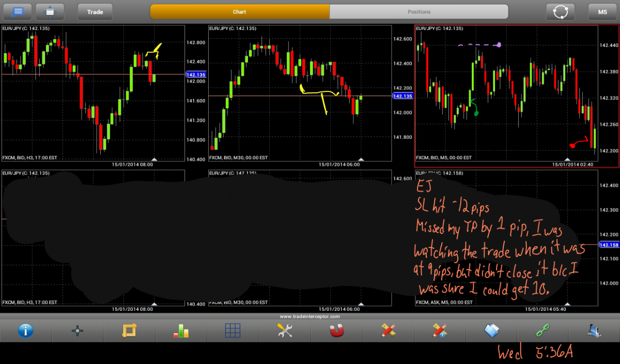Select the EUR/JPY H3 chart panel
The width and height of the screenshot is (620, 364).
click(93, 93)
